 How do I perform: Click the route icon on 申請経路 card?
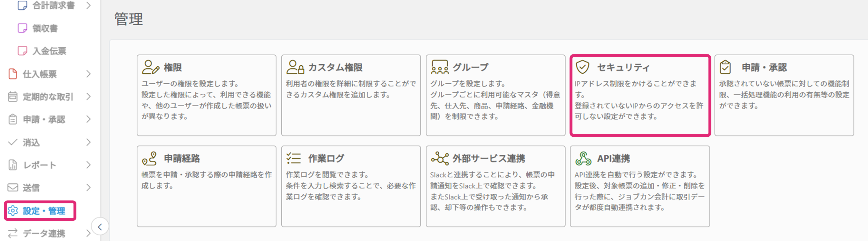coord(150,158)
